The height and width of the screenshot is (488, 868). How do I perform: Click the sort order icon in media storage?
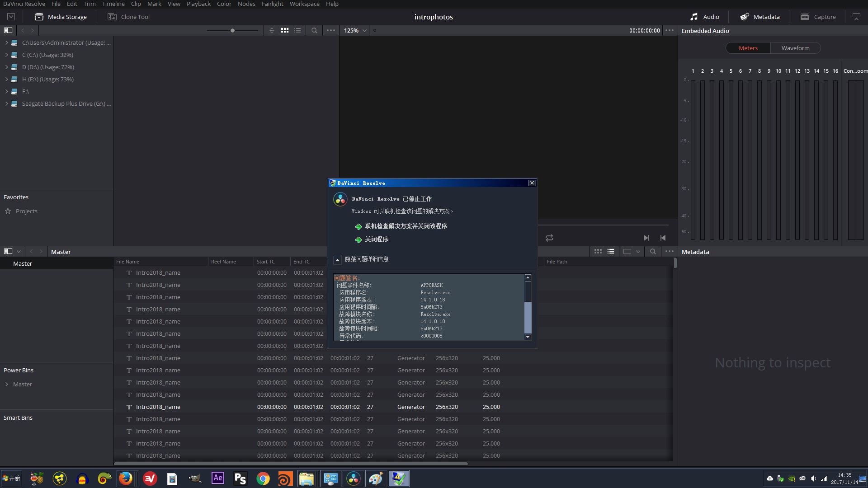272,30
